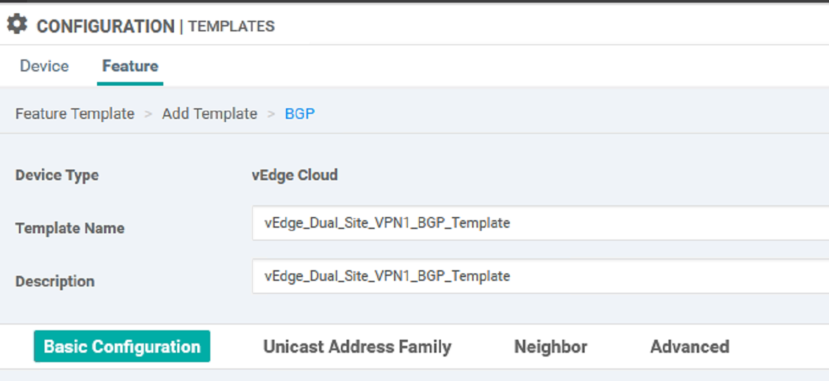Open the Add Template breadcrumb link

[209, 114]
